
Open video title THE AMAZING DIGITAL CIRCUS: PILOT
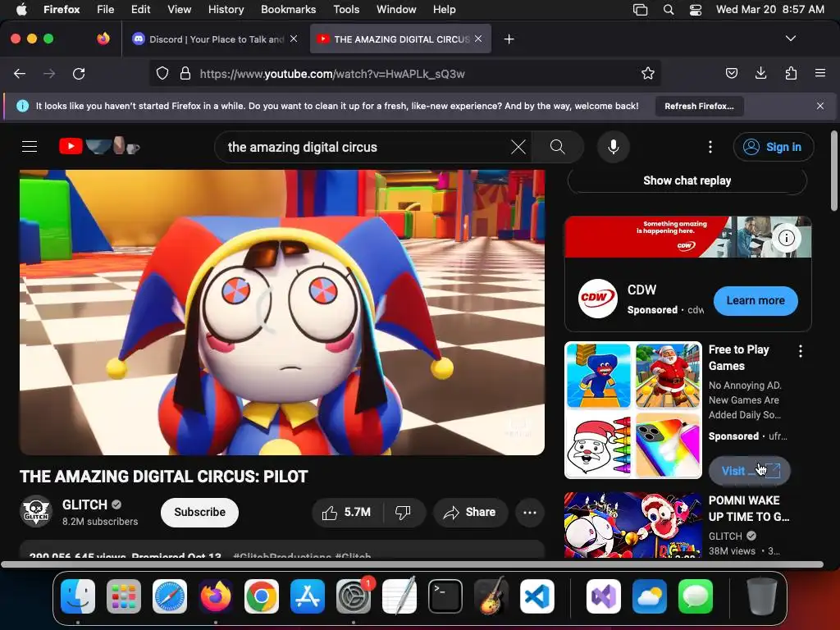click(164, 477)
